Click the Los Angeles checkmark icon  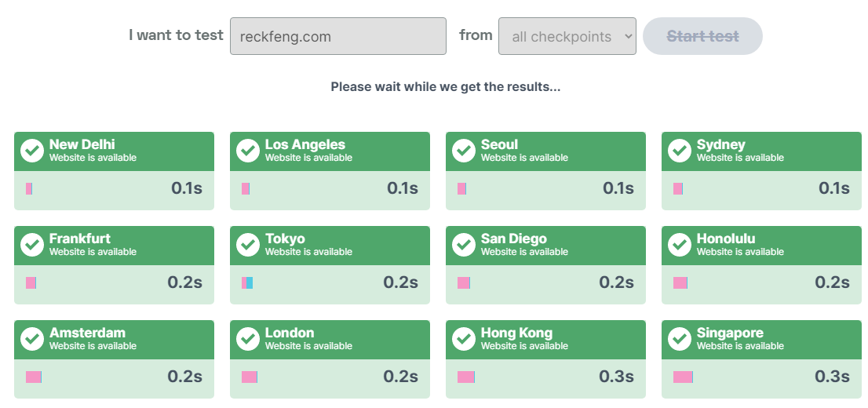coord(248,151)
